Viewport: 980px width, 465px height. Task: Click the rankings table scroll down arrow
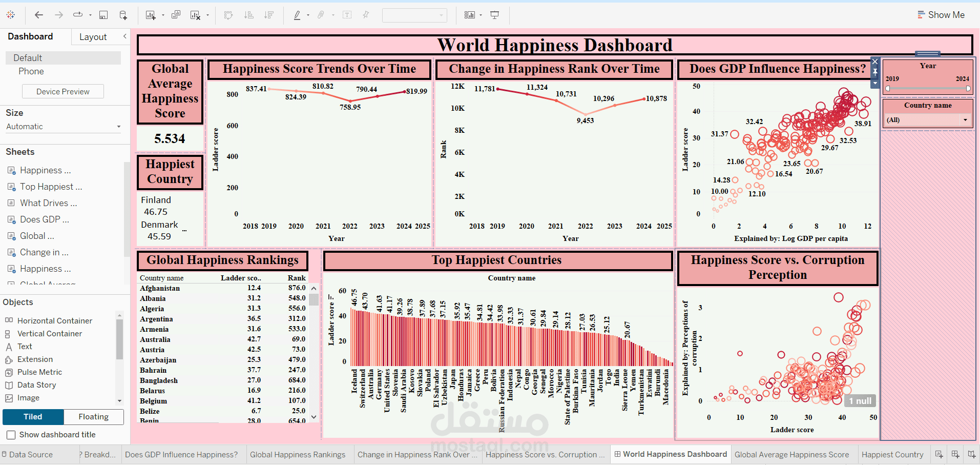[x=314, y=417]
